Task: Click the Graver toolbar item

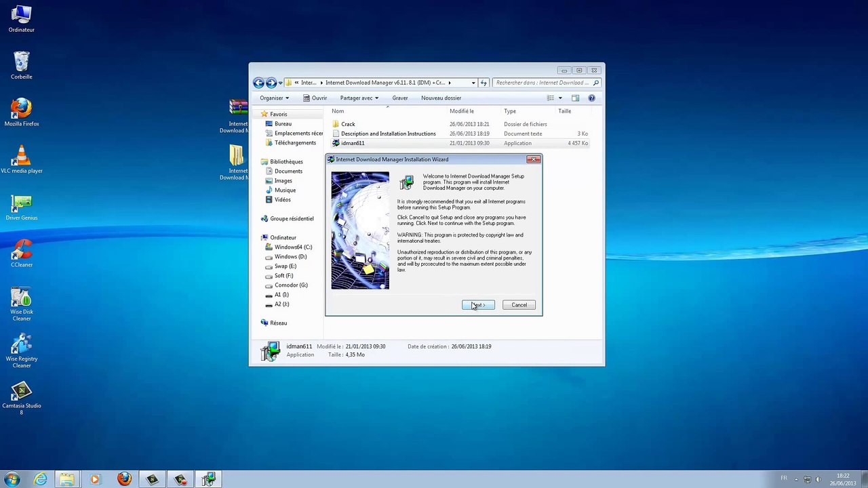Action: tap(400, 98)
